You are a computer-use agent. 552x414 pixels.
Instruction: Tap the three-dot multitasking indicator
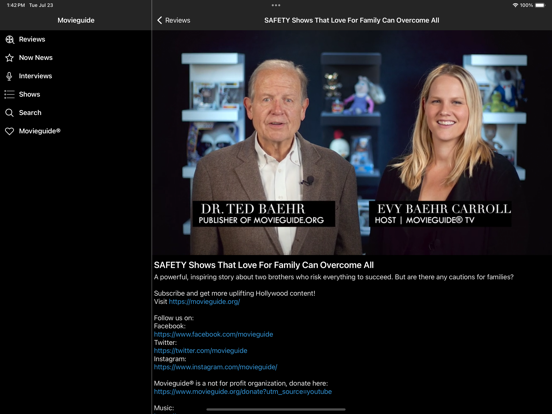[276, 5]
